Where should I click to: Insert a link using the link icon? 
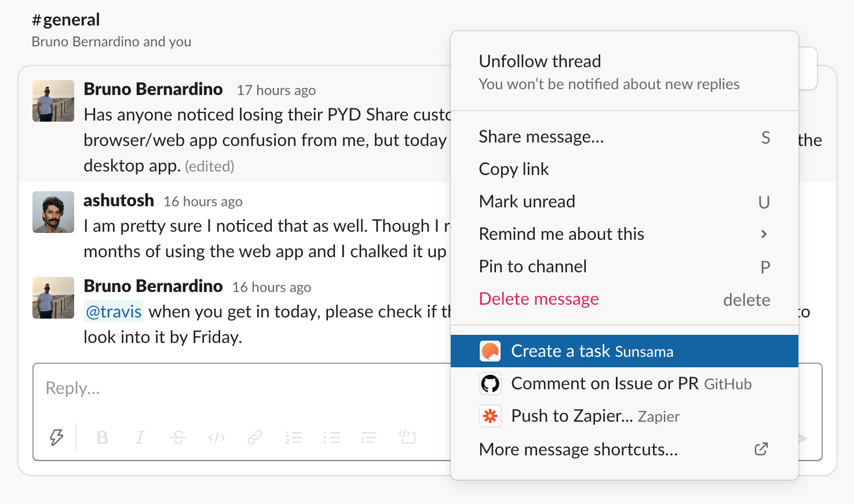tap(256, 437)
